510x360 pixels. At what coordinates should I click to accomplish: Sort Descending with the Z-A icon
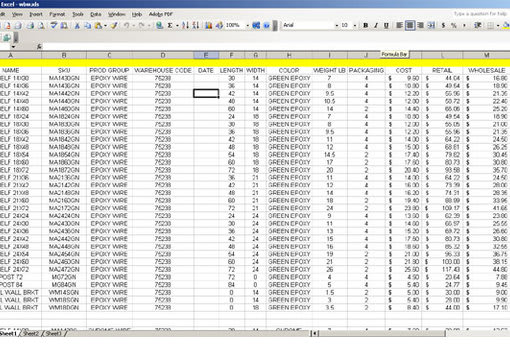[x=196, y=25]
